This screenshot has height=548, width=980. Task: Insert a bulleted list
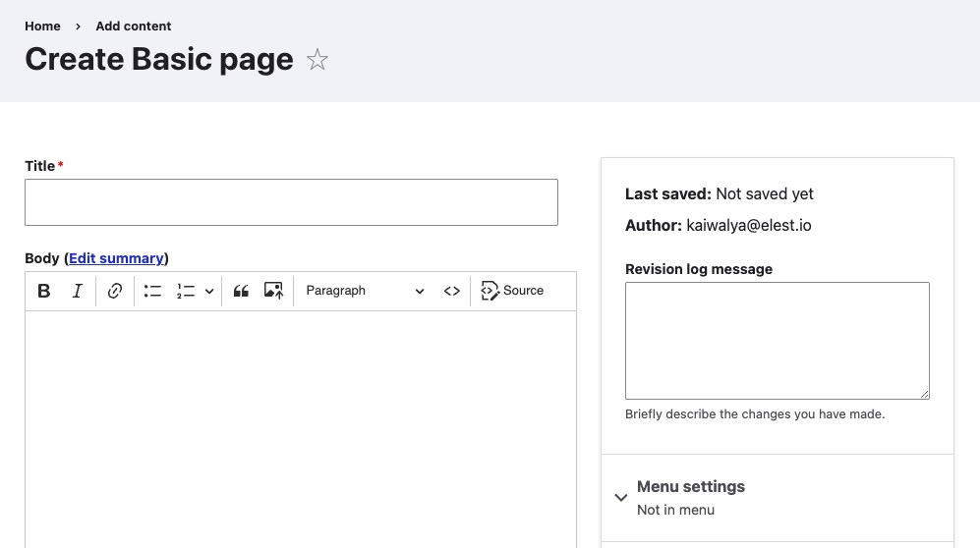click(152, 291)
